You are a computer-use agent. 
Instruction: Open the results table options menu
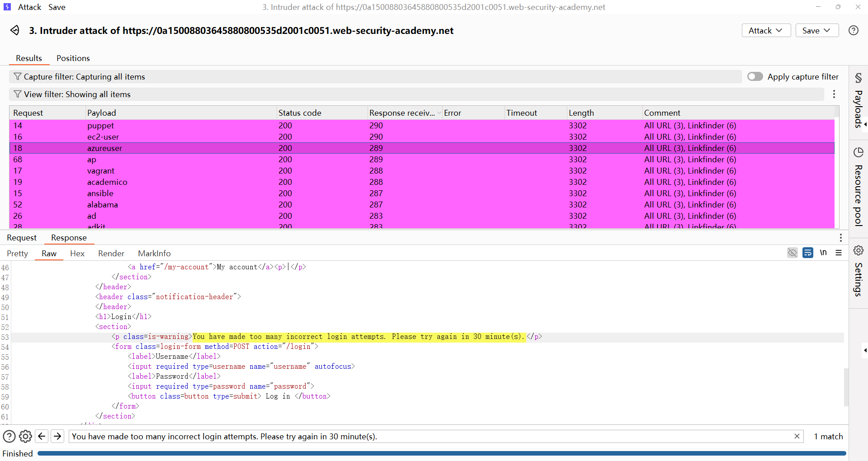(x=834, y=94)
